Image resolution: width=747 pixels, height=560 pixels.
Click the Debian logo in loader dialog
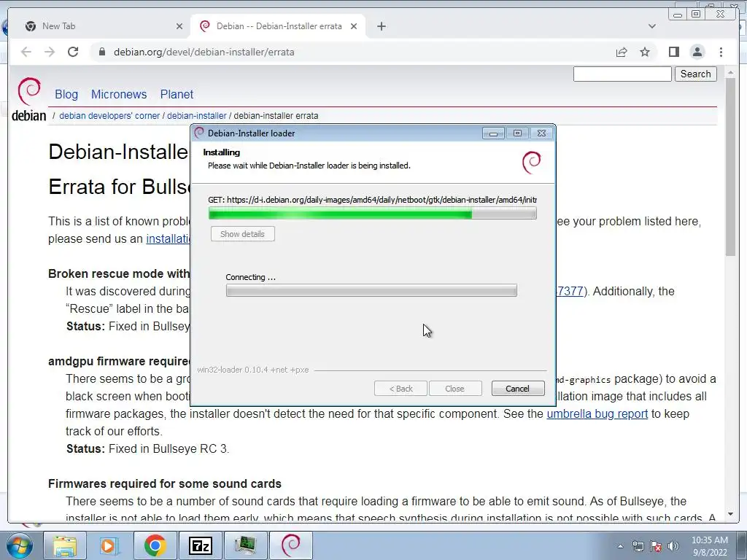pos(531,163)
